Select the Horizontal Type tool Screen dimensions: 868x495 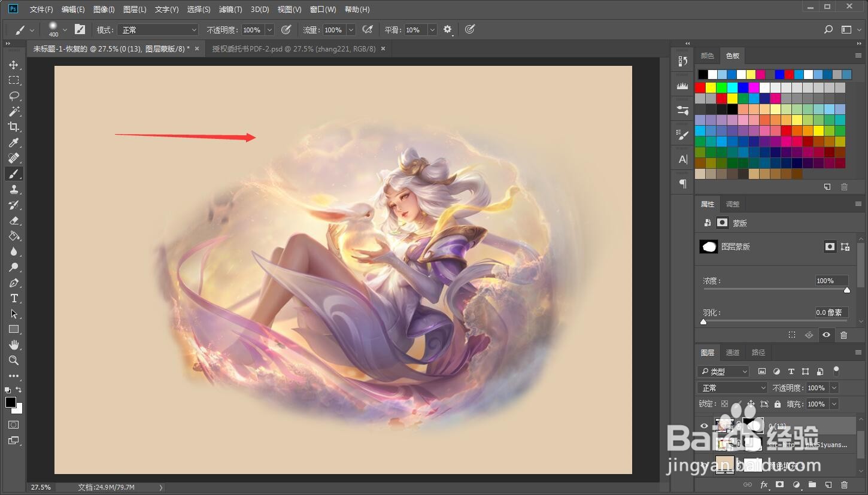(14, 298)
